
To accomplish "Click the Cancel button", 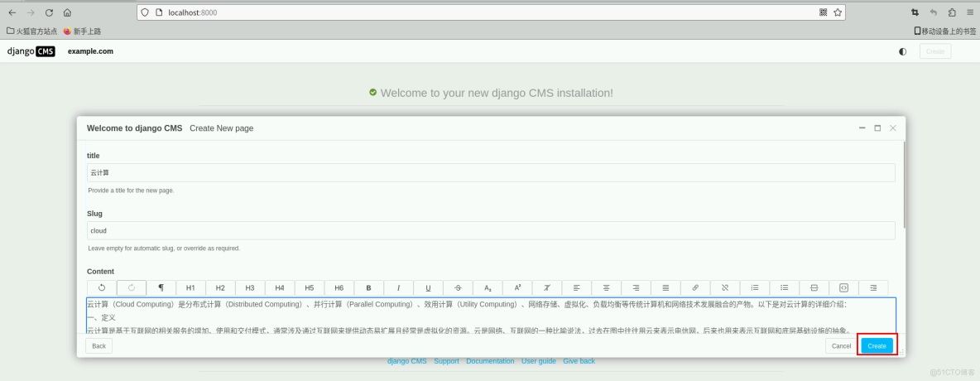I will point(841,346).
